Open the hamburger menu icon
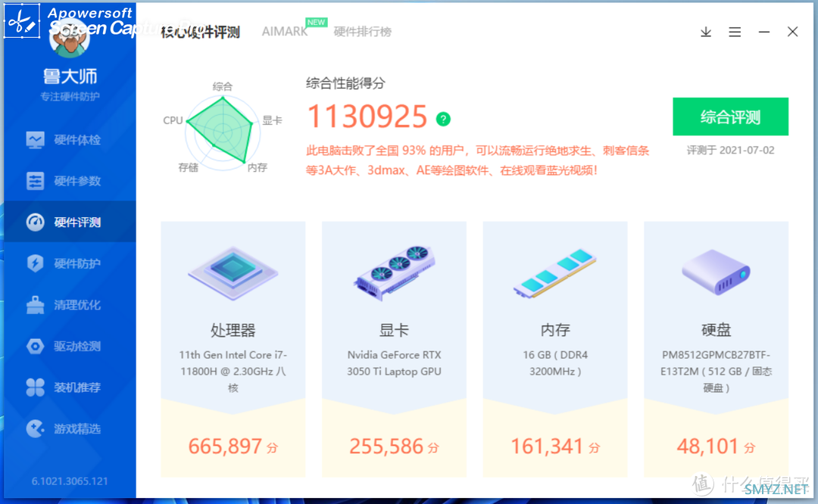 click(735, 32)
